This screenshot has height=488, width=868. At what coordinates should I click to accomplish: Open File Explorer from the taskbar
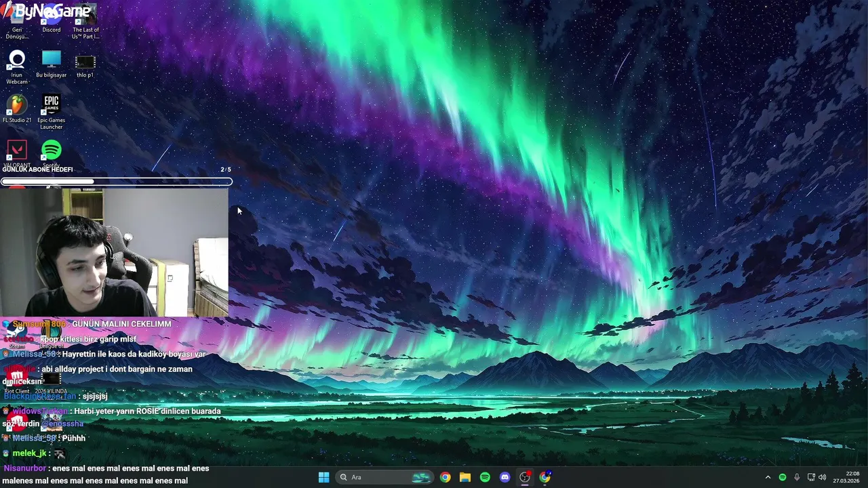[x=465, y=477]
